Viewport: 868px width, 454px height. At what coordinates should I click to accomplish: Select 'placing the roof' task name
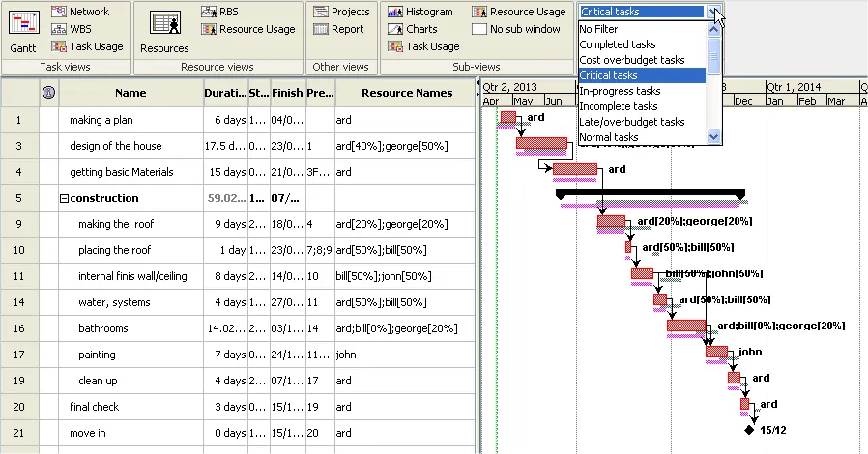(x=115, y=250)
